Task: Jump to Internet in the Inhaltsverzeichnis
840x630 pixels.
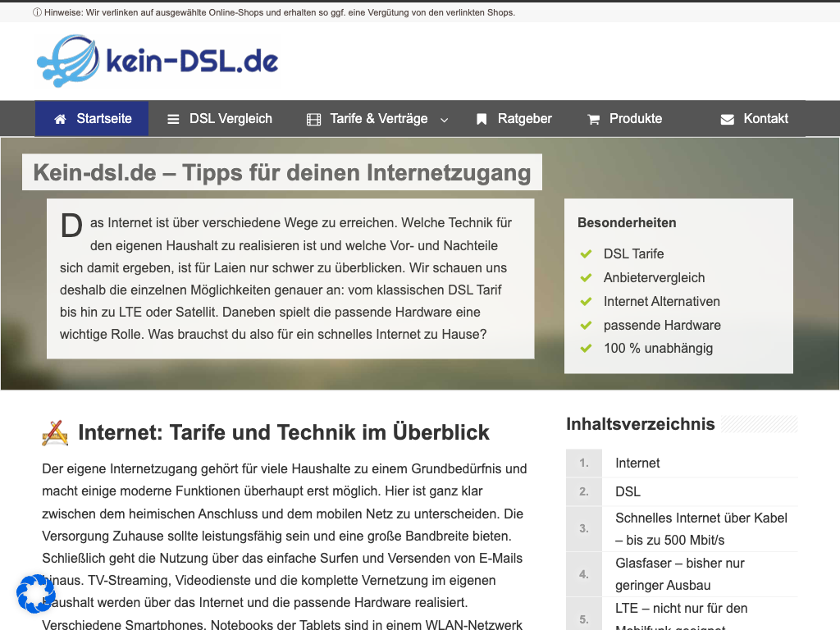Action: [x=637, y=463]
